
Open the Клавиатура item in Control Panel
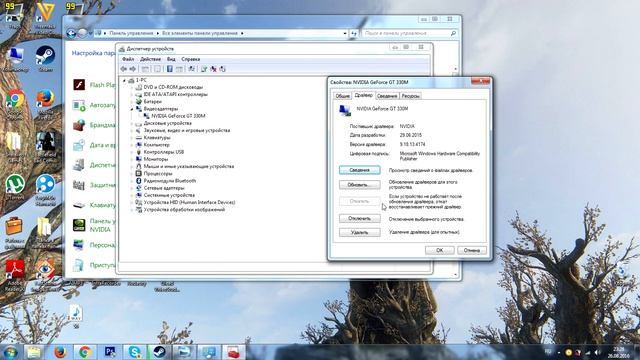94,205
